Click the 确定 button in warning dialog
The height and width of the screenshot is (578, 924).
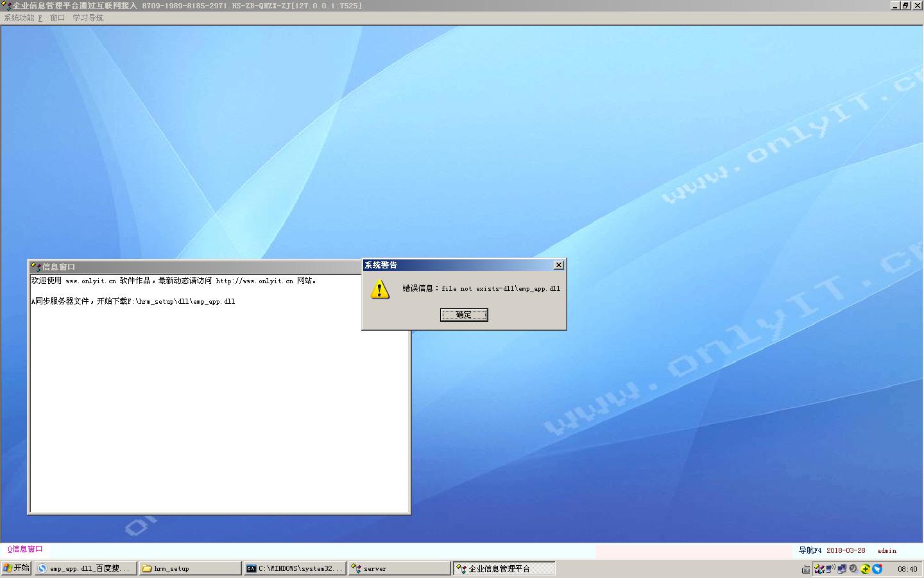(463, 315)
